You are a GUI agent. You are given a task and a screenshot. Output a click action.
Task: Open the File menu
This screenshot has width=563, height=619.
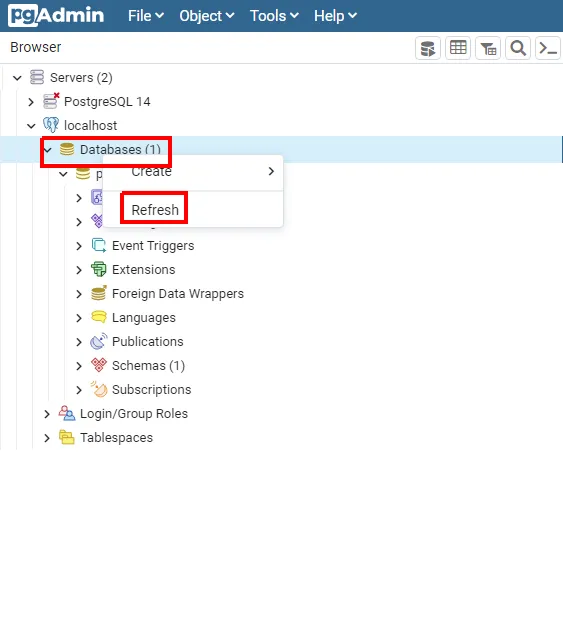146,16
